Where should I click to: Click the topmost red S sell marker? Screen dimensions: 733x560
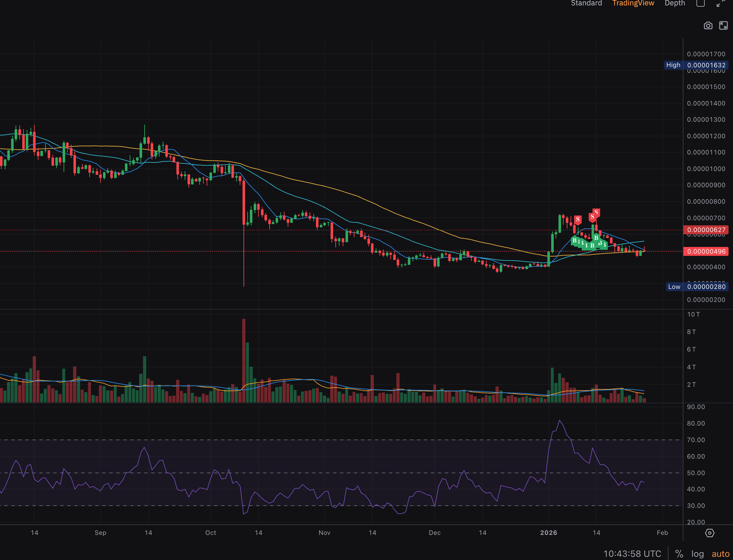pyautogui.click(x=596, y=212)
